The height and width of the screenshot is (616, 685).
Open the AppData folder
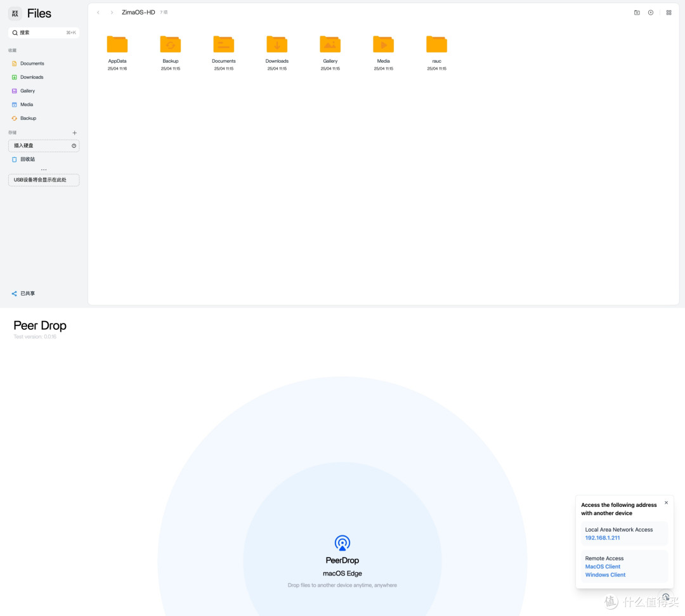click(117, 44)
